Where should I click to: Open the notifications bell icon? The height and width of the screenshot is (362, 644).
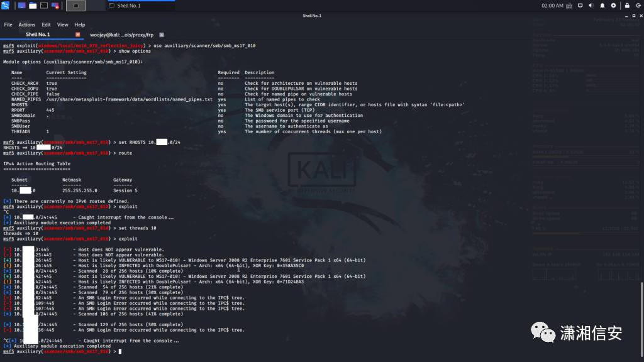(602, 6)
